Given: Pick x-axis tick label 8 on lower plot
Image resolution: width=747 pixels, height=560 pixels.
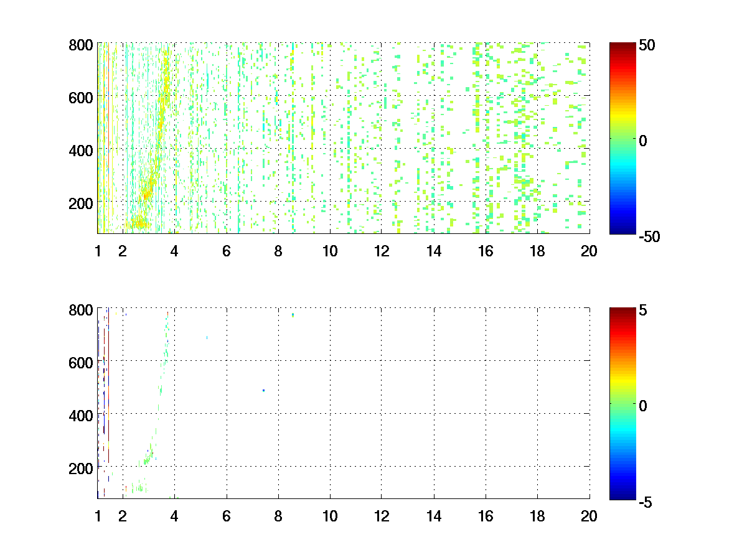Looking at the screenshot, I should [x=278, y=516].
